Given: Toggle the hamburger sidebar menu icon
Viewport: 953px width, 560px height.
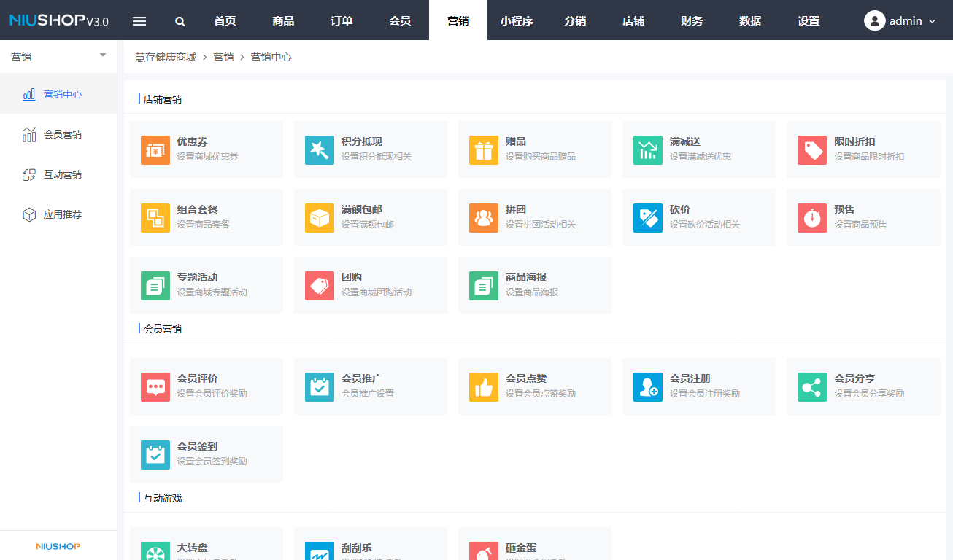Looking at the screenshot, I should 139,21.
